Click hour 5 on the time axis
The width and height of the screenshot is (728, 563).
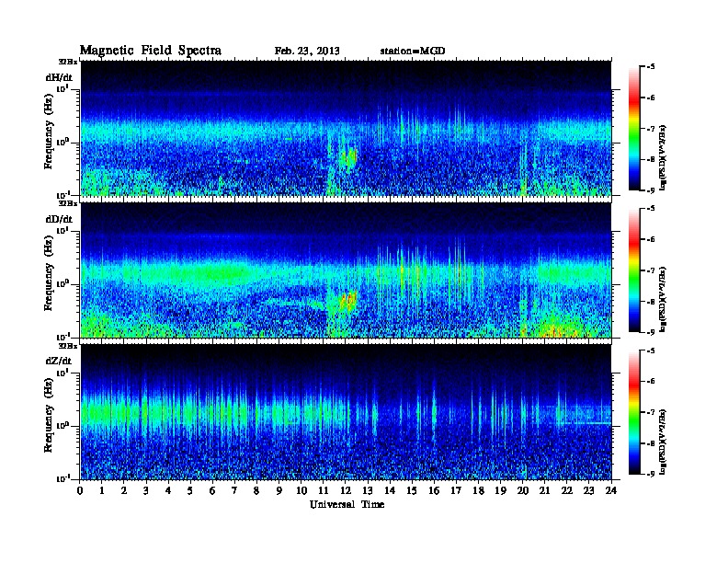[x=190, y=490]
